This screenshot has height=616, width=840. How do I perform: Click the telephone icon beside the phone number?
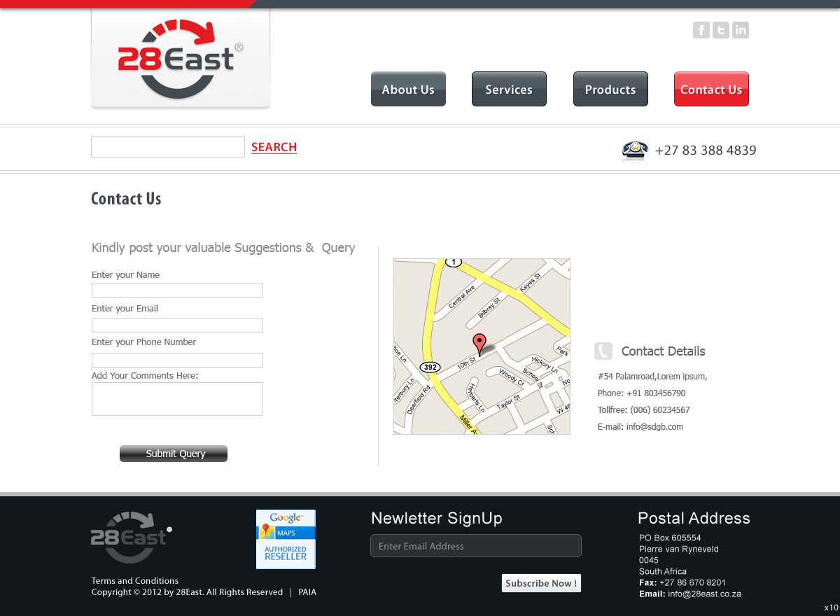pyautogui.click(x=634, y=150)
